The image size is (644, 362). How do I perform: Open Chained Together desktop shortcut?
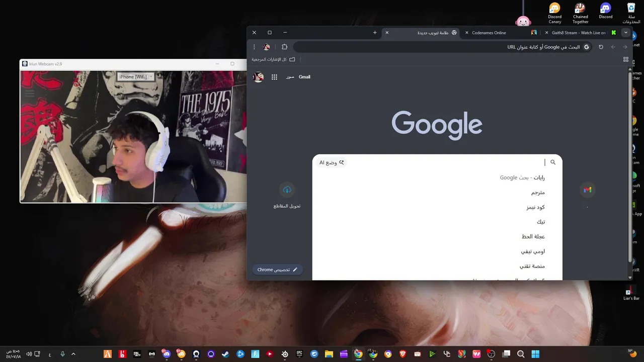tap(580, 13)
